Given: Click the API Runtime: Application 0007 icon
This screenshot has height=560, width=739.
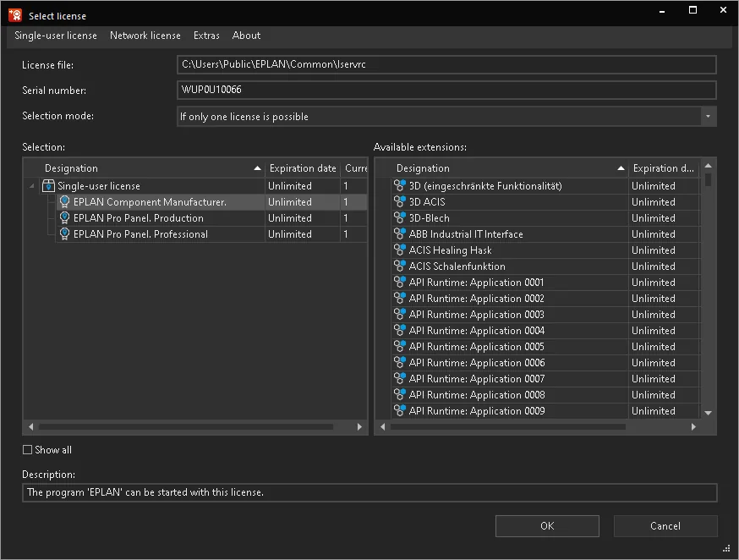Looking at the screenshot, I should (x=400, y=378).
